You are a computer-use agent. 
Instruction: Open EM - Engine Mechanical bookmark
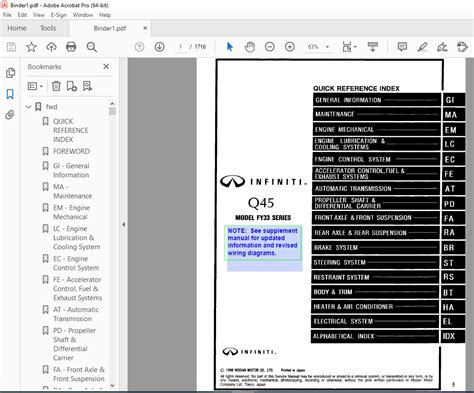click(71, 212)
